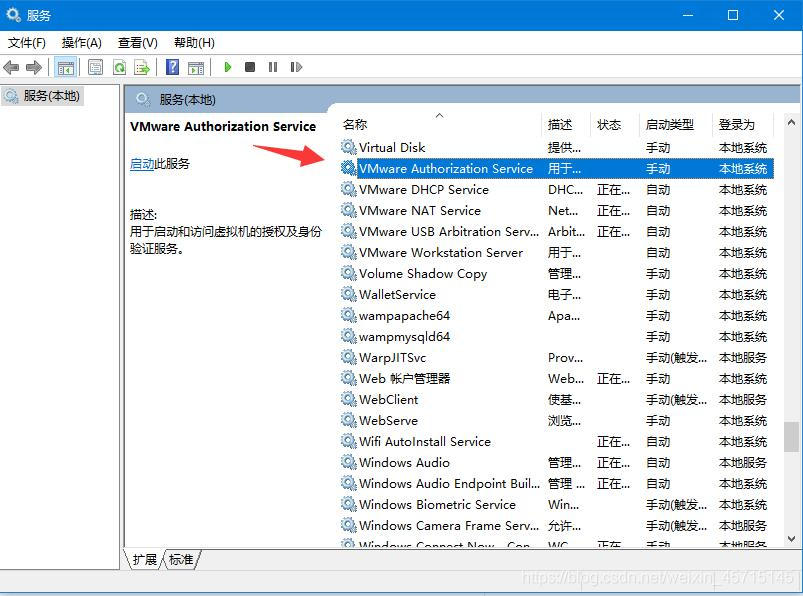The image size is (803, 596).
Task: Open the 文件(F) menu
Action: tap(27, 42)
